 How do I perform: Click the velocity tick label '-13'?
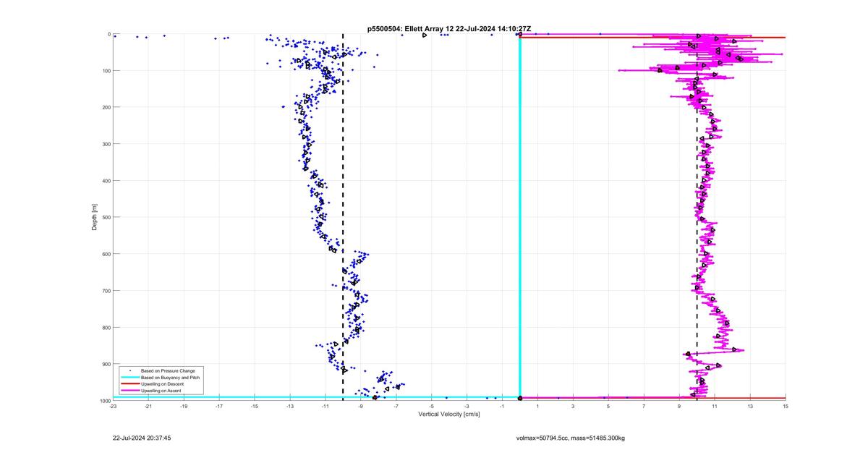tap(290, 407)
